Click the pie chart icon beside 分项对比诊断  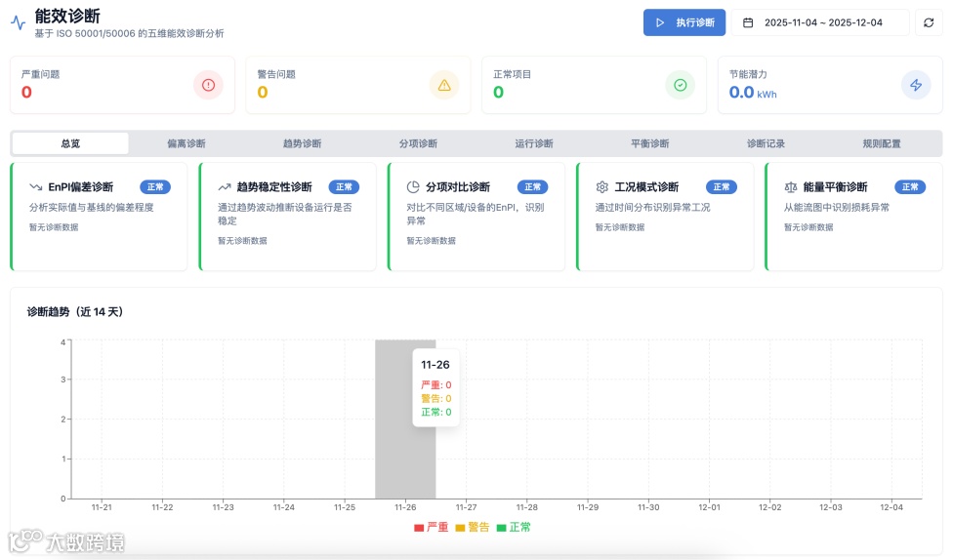pyautogui.click(x=413, y=187)
